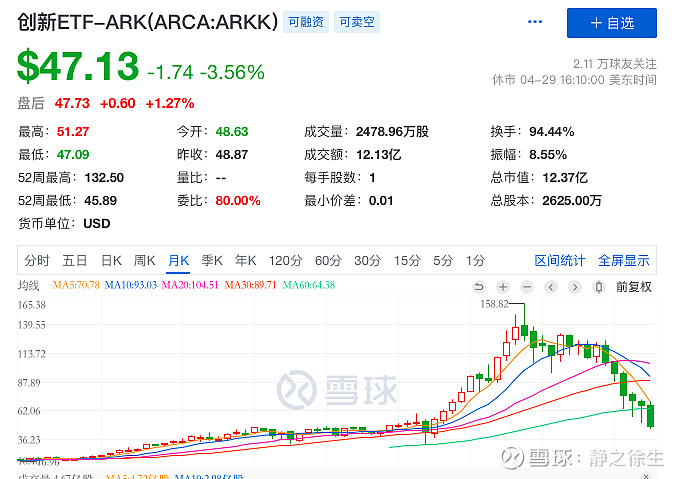Click the 158.82 peak price marker

494,304
